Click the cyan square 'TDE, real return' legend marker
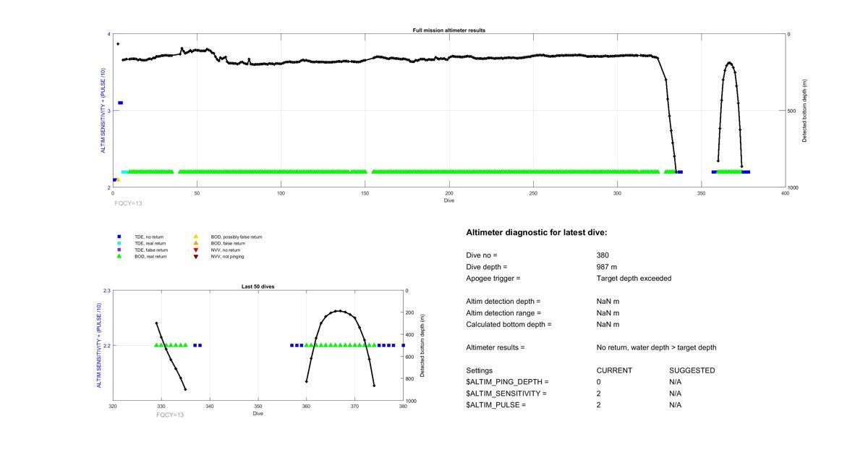This screenshot has height=450, width=868. 119,243
